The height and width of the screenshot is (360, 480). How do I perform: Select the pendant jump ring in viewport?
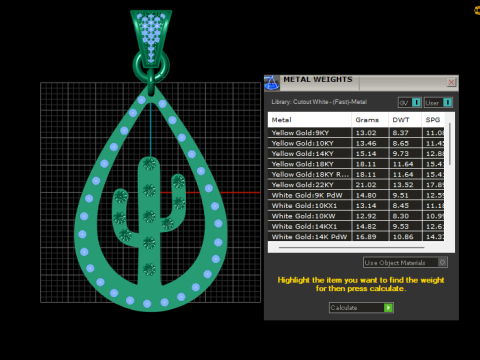pyautogui.click(x=151, y=67)
